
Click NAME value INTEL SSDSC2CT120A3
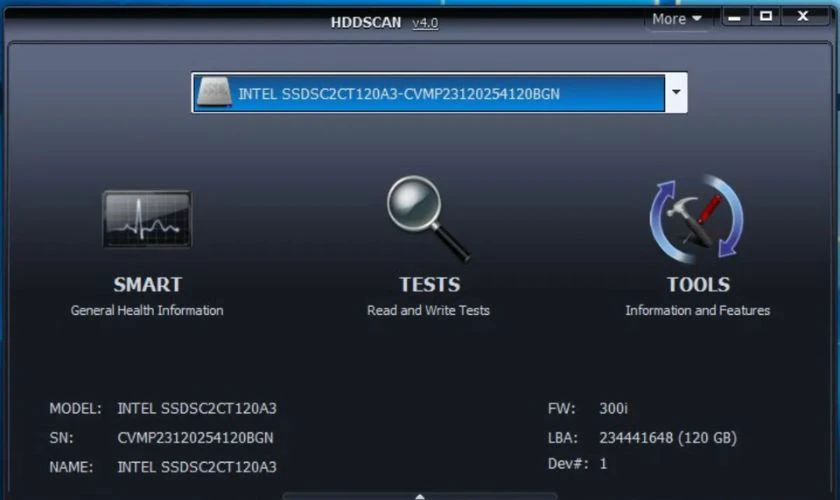(197, 467)
